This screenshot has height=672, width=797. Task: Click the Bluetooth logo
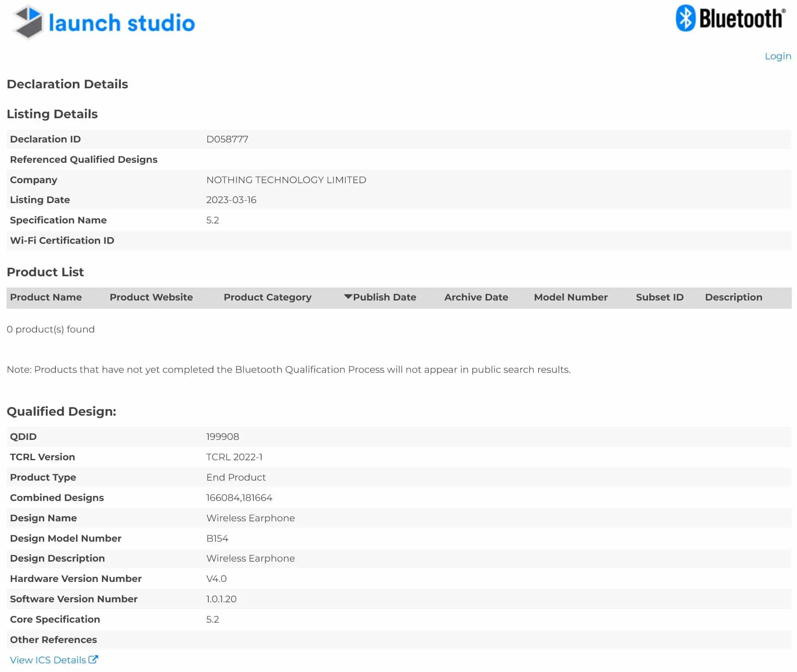click(x=731, y=18)
